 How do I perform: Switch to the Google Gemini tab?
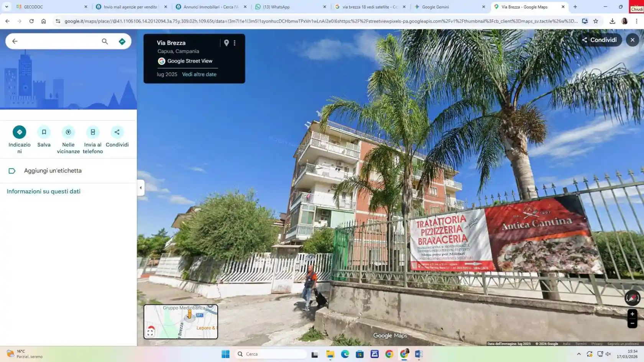435,7
